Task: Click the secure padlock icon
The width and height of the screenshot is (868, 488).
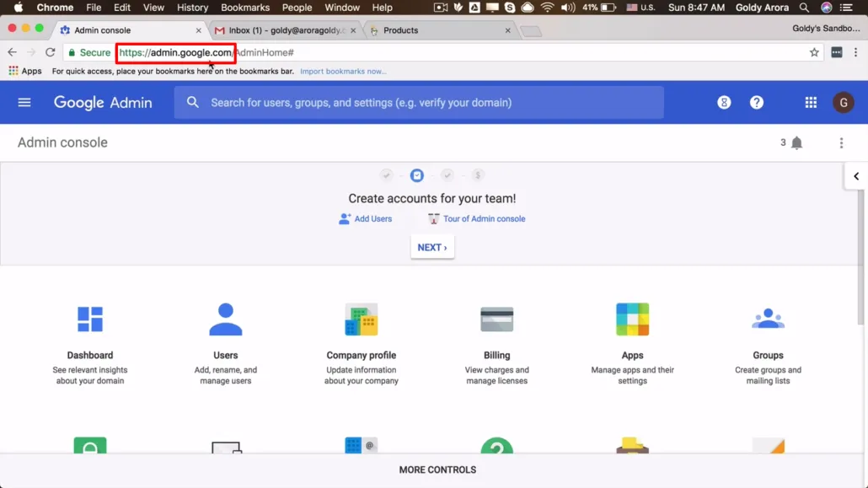Action: tap(72, 52)
